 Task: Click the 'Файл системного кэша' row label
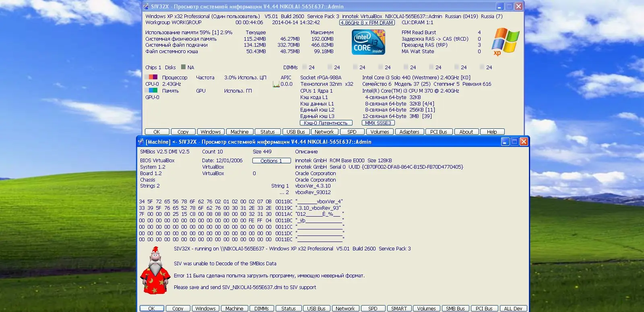click(x=171, y=52)
